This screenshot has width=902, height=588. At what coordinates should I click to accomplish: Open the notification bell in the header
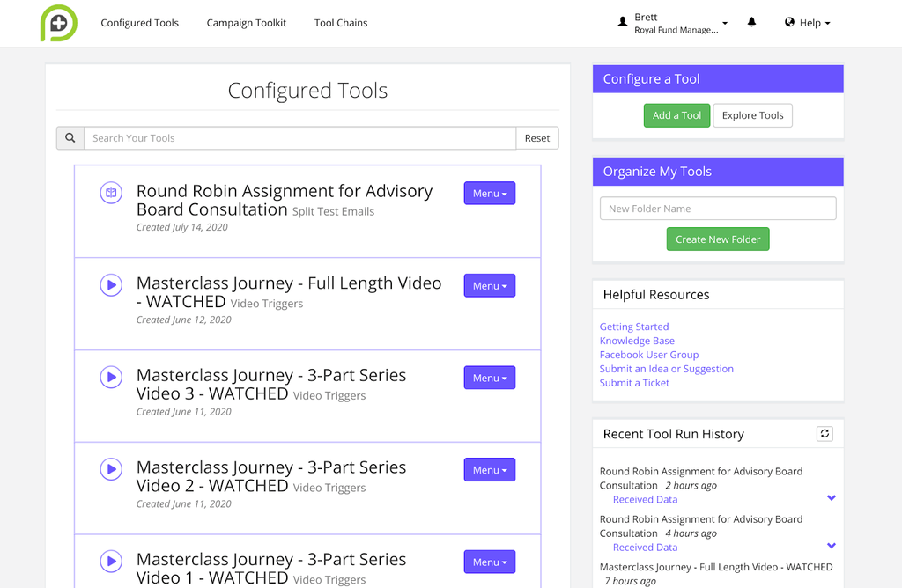[751, 22]
